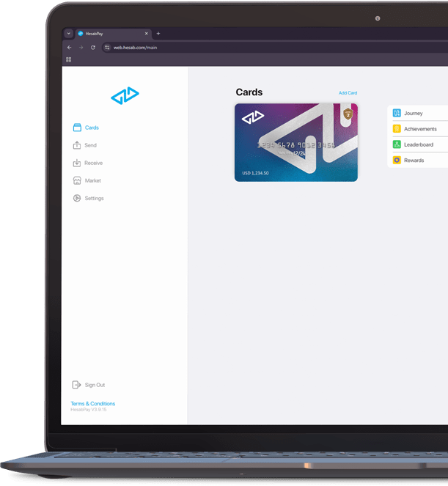Open the browser apps grid icon
448x486 pixels.
click(x=69, y=59)
